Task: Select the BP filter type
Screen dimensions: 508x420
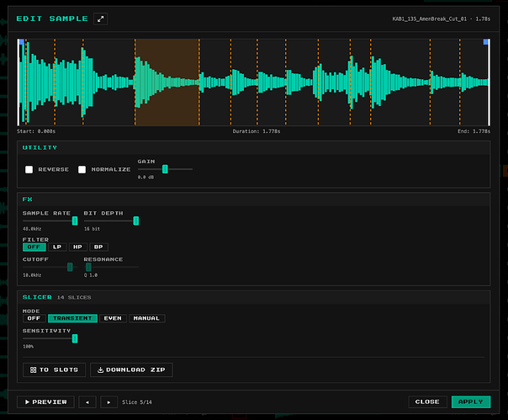Action: (97, 247)
